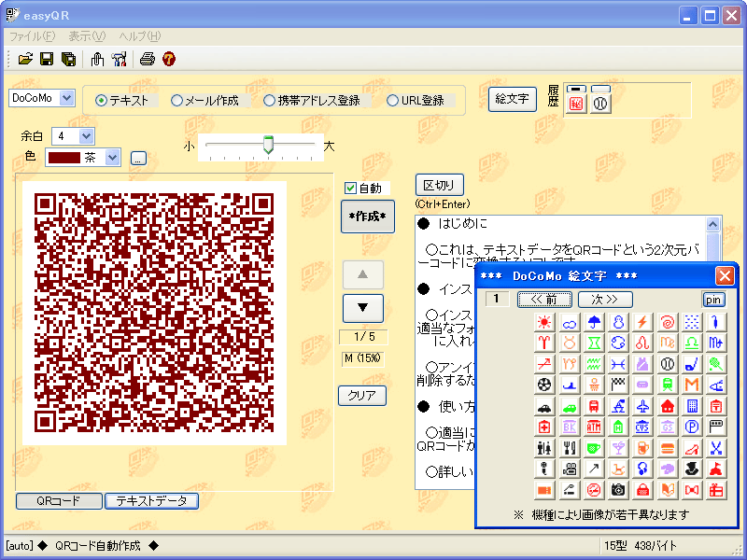
Task: Select the URL登録 radio button
Action: tap(392, 101)
